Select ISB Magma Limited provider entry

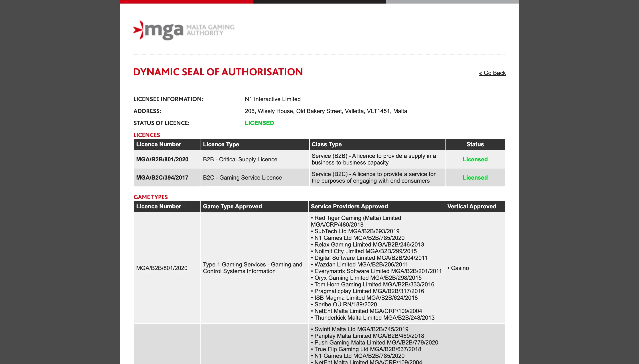pos(364,298)
